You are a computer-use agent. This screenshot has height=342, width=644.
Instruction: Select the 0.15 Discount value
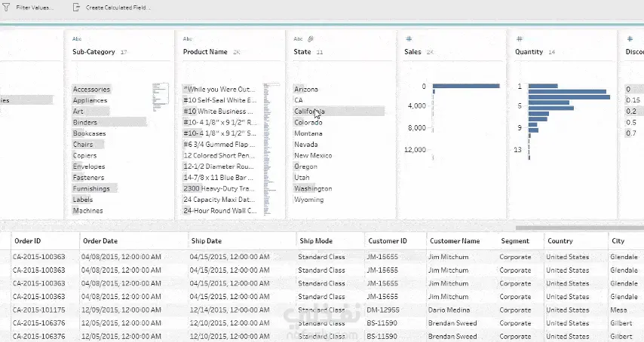633,100
